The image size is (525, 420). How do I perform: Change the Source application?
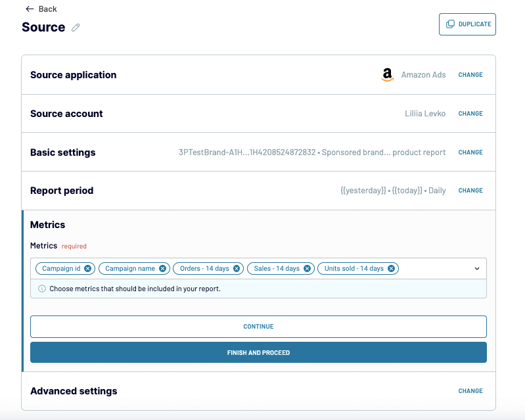pos(470,75)
